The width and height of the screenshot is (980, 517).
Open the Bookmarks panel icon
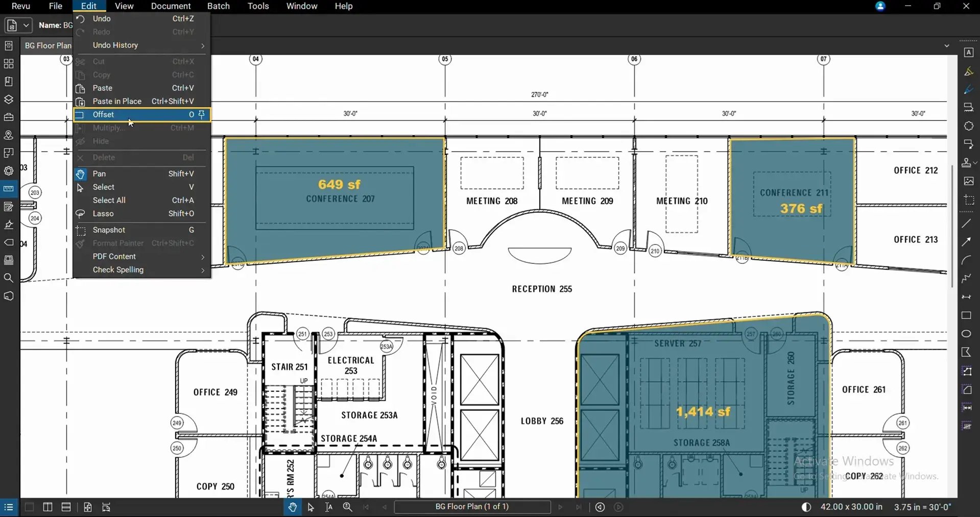click(9, 82)
